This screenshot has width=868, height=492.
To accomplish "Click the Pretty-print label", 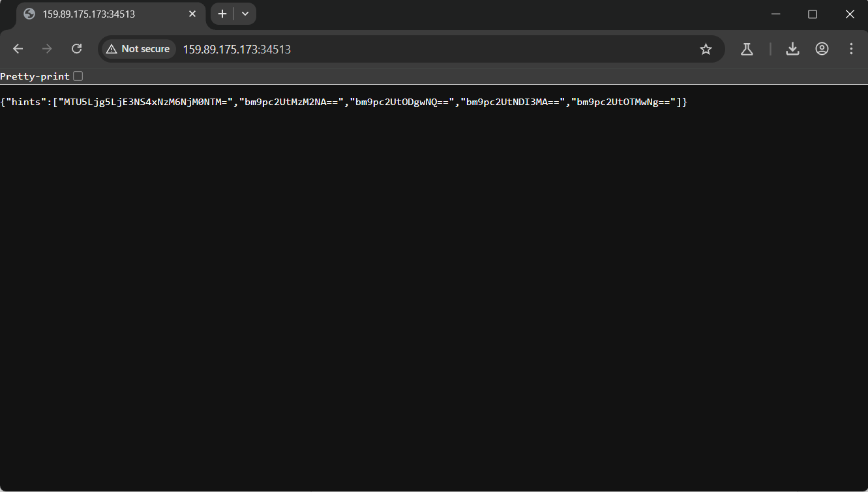I will (x=35, y=76).
